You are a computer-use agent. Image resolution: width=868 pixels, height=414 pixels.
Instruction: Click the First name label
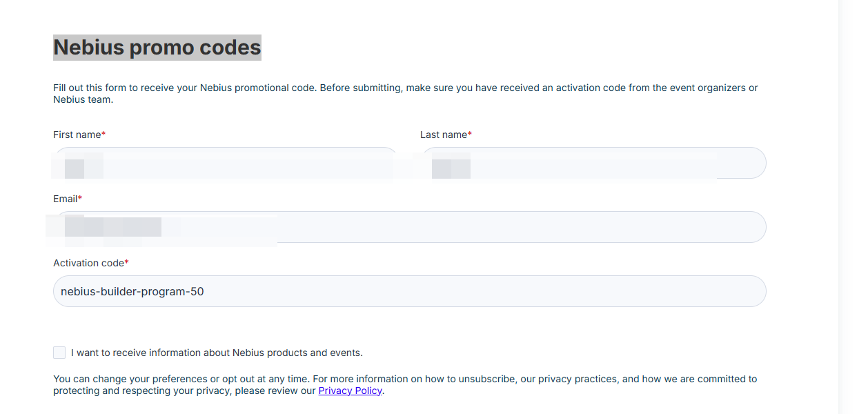77,135
